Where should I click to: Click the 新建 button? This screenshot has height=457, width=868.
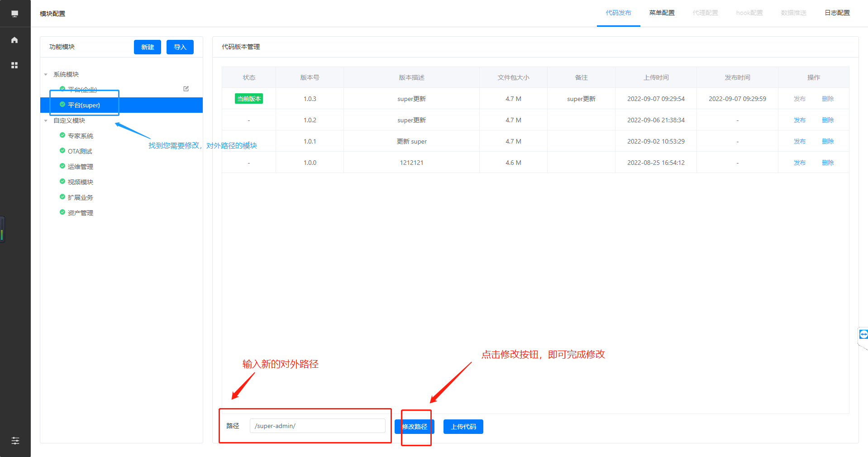point(147,47)
